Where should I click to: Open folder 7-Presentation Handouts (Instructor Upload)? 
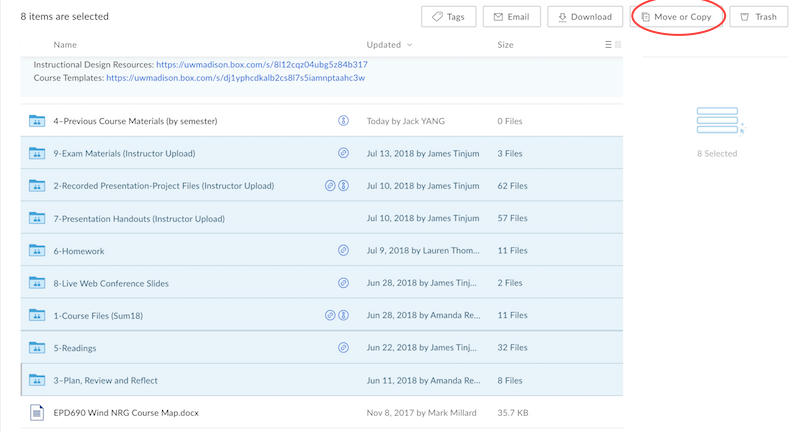[139, 218]
